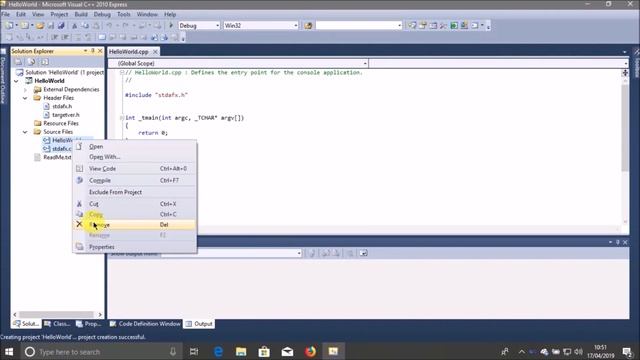Collapse the Header Files folder
The height and width of the screenshot is (360, 640).
pyautogui.click(x=25, y=98)
